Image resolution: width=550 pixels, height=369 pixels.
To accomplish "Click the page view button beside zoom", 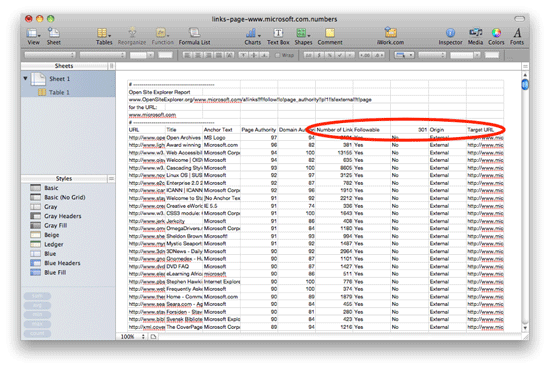I will click(x=154, y=336).
